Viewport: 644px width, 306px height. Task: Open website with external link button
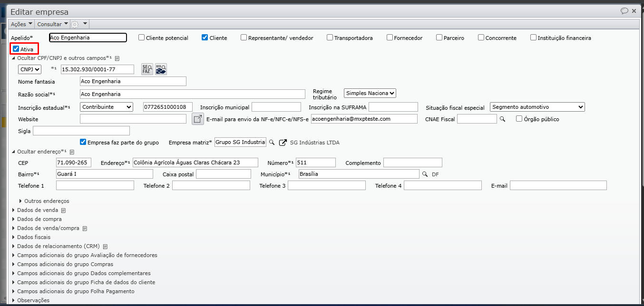point(197,119)
